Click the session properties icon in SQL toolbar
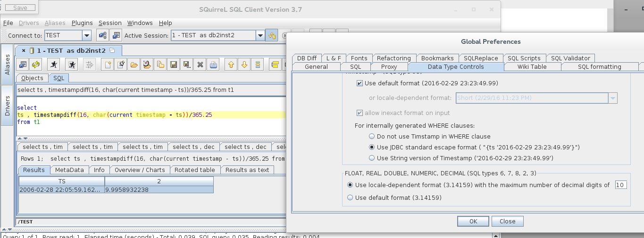Image resolution: width=644 pixels, height=238 pixels. [23, 65]
